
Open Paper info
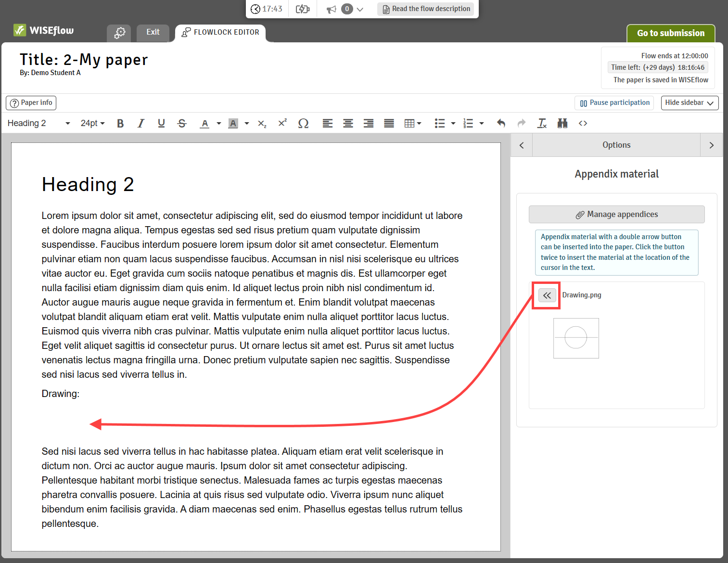[x=31, y=103]
